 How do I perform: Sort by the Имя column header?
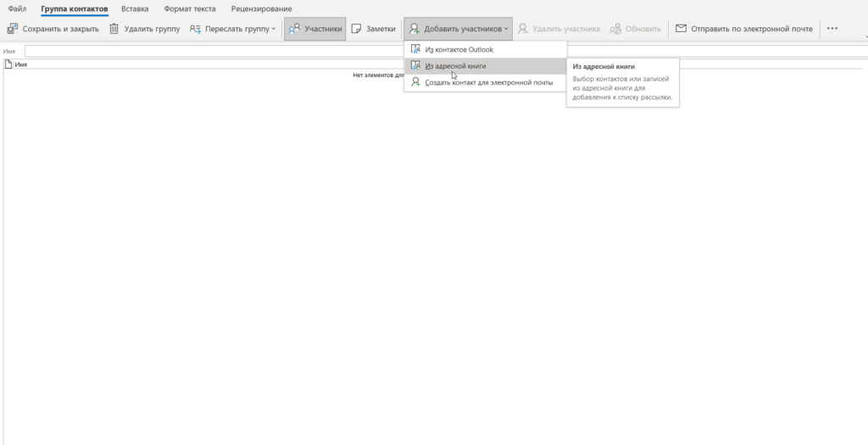coord(21,64)
